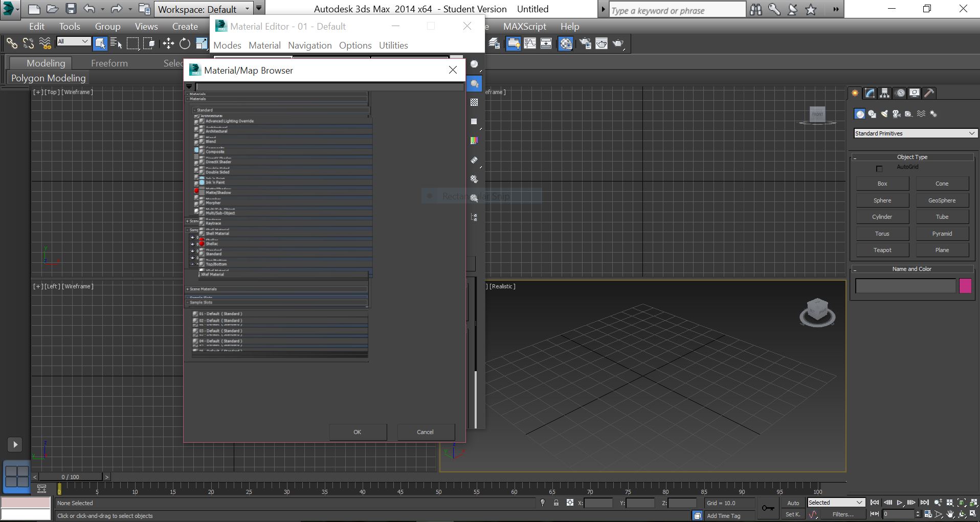The height and width of the screenshot is (522, 980).
Task: Select the Helpers category icon
Action: [909, 114]
